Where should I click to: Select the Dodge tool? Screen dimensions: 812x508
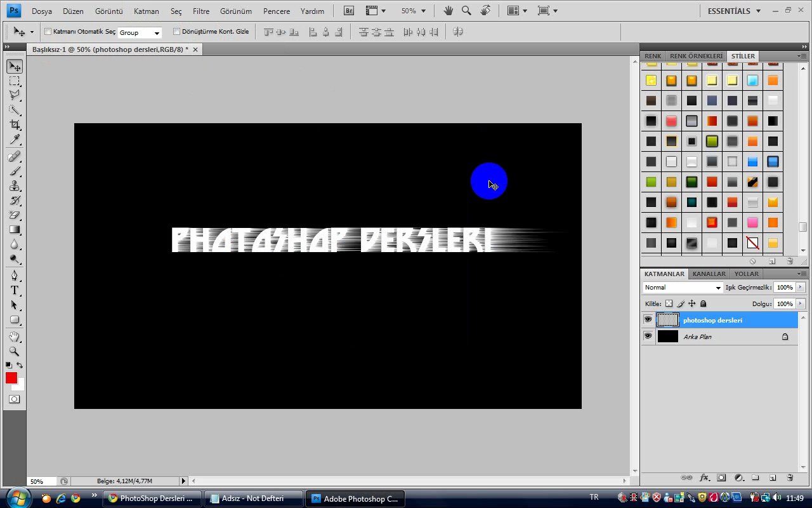pyautogui.click(x=15, y=259)
